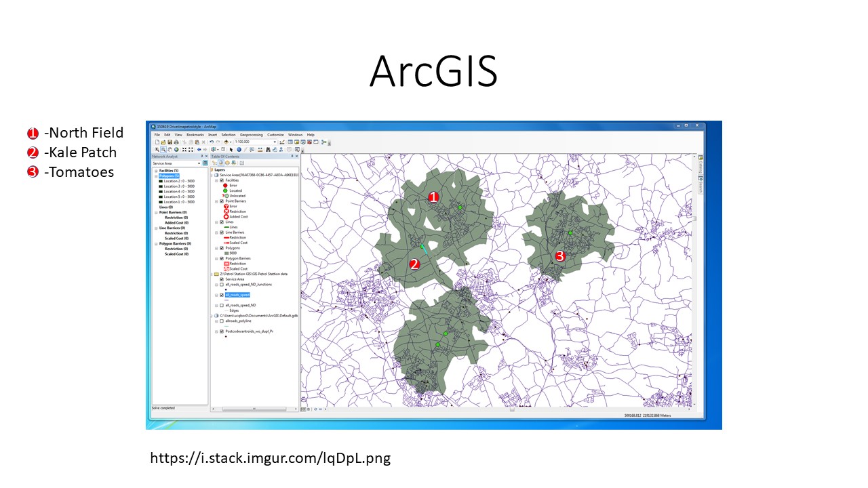Click the Find binoculars icon
This screenshot has width=868, height=488.
tap(268, 149)
